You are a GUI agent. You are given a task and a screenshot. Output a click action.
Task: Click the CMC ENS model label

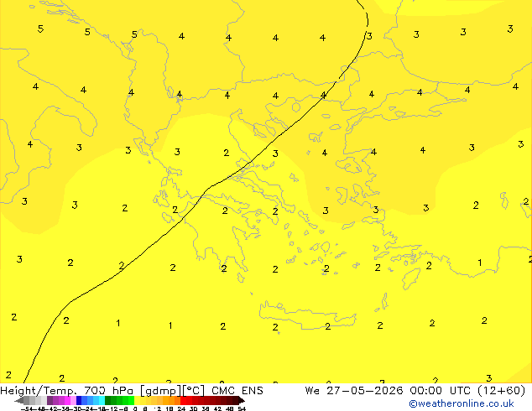(x=237, y=391)
